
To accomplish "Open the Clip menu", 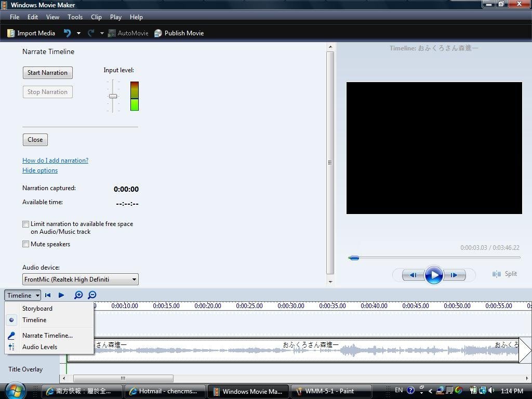I will pyautogui.click(x=96, y=17).
